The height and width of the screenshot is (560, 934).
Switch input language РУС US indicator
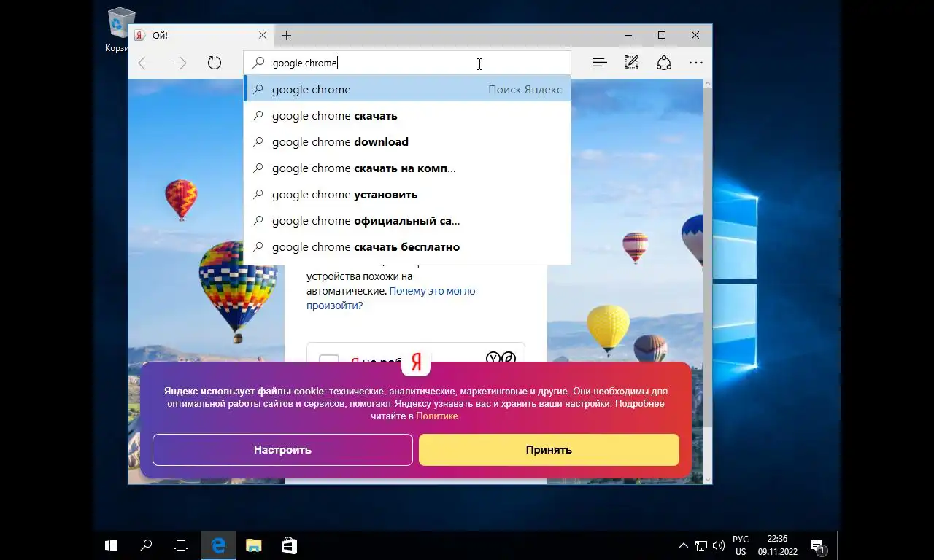tap(741, 545)
